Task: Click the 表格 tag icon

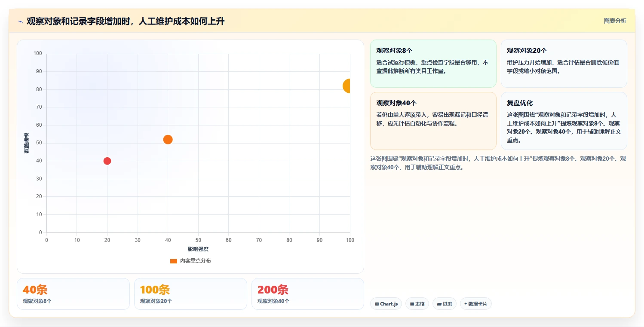Action: coord(412,304)
